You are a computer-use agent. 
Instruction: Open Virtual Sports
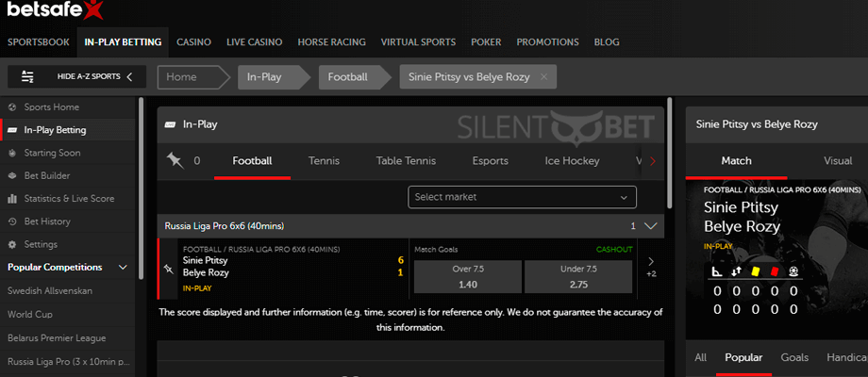coord(419,42)
